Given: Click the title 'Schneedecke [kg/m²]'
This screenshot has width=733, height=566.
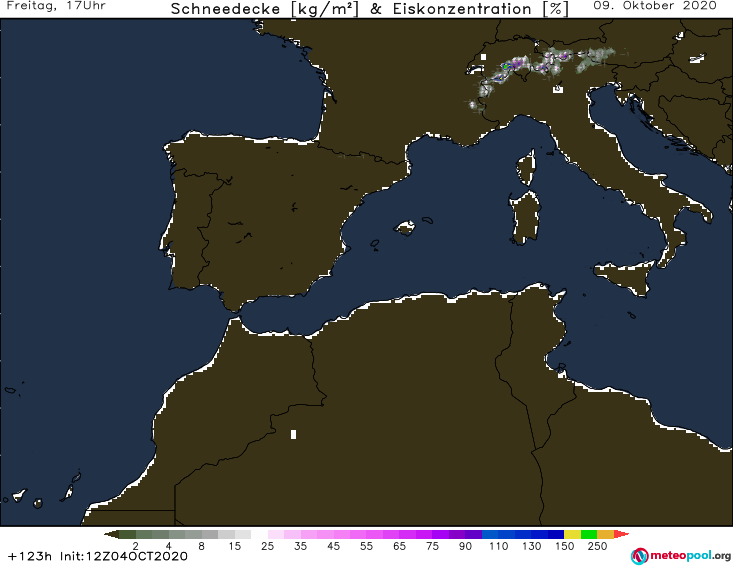Looking at the screenshot, I should coord(265,9).
